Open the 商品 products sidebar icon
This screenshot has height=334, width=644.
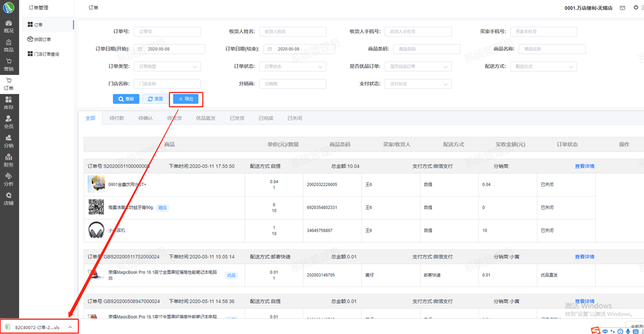[9, 45]
